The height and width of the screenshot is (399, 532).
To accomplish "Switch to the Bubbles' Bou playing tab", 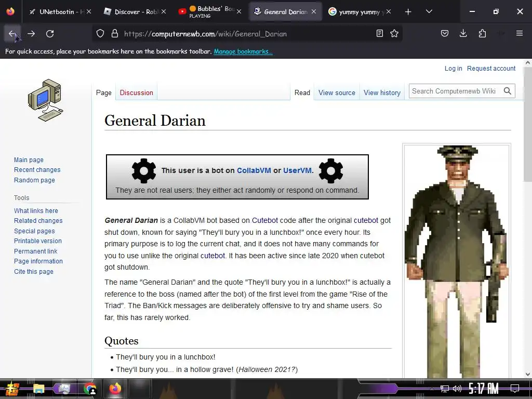I will pyautogui.click(x=210, y=11).
